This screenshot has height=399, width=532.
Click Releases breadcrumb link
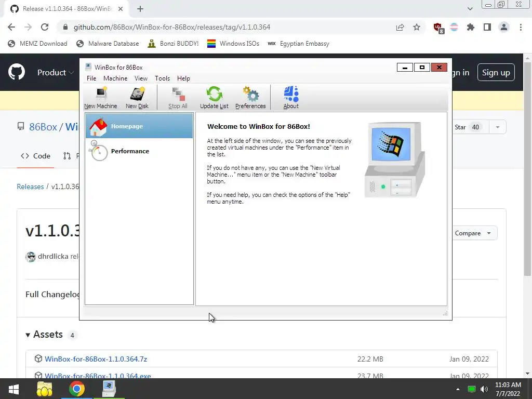30,187
